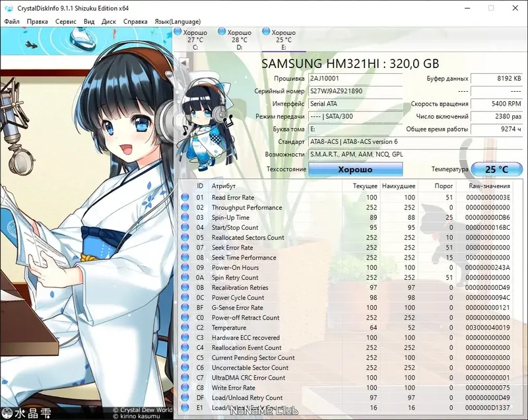The width and height of the screenshot is (528, 420).
Task: Open the Файл menu
Action: 12,22
